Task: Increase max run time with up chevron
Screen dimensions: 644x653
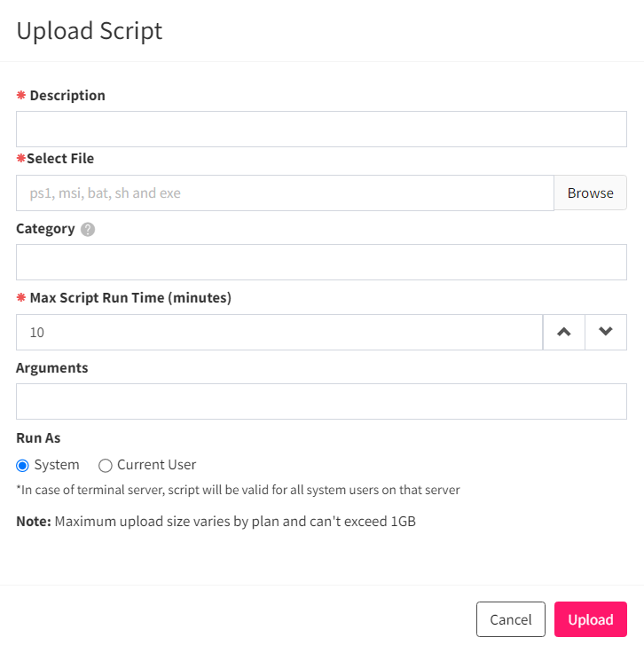Action: tap(563, 333)
